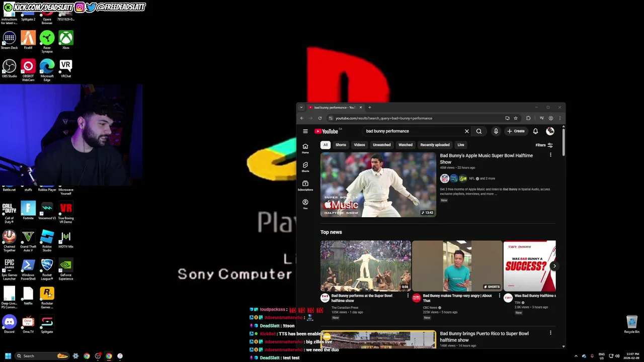Open the You section in the sidebar

305,204
